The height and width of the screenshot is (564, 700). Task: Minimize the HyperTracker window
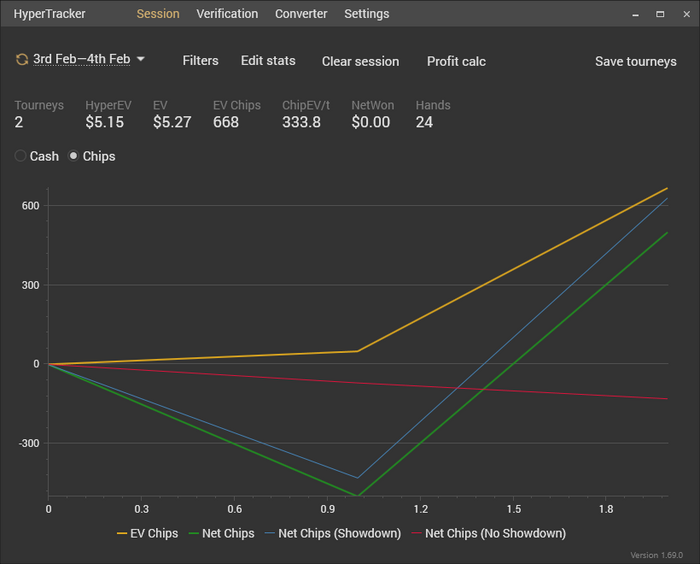pyautogui.click(x=635, y=14)
